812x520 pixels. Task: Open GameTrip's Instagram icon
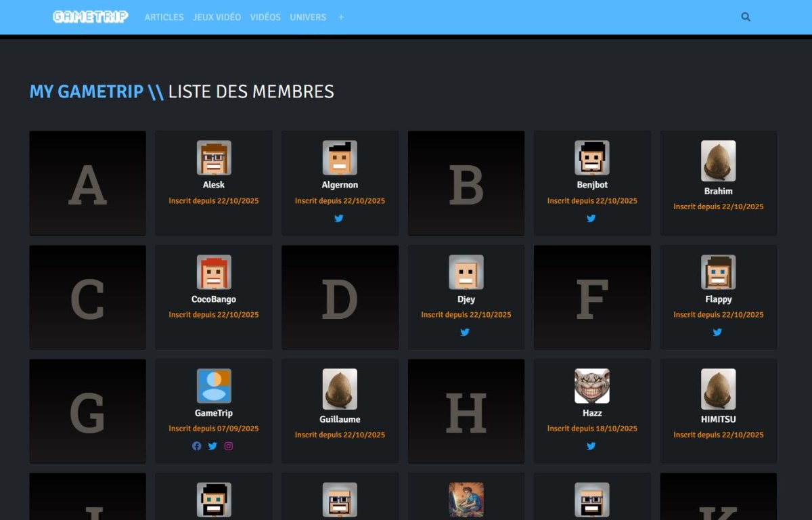(229, 446)
